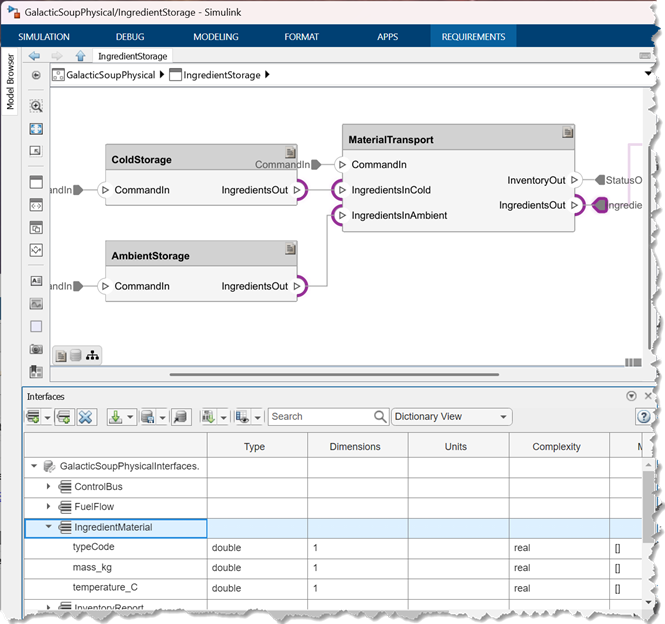Viewport: 665px width, 624px height.
Task: Click the delete X icon in Interfaces toolbar
Action: [86, 416]
